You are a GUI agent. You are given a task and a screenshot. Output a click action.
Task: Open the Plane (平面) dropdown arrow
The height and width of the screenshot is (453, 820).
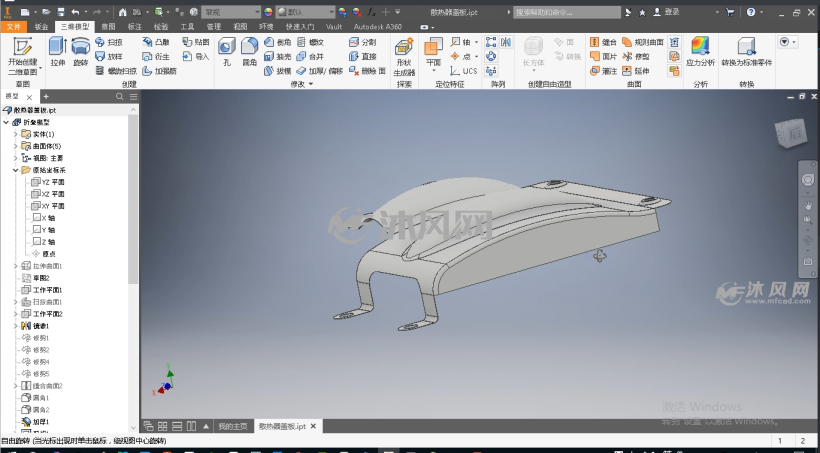coord(434,70)
